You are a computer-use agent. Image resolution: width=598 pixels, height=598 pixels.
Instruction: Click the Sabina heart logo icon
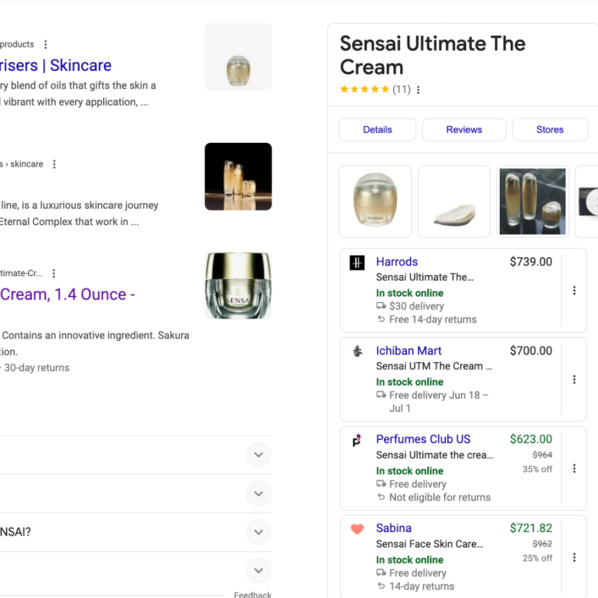click(357, 529)
